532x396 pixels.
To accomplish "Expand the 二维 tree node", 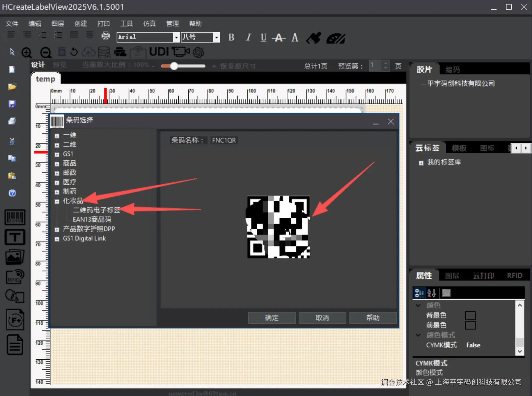I will [57, 145].
